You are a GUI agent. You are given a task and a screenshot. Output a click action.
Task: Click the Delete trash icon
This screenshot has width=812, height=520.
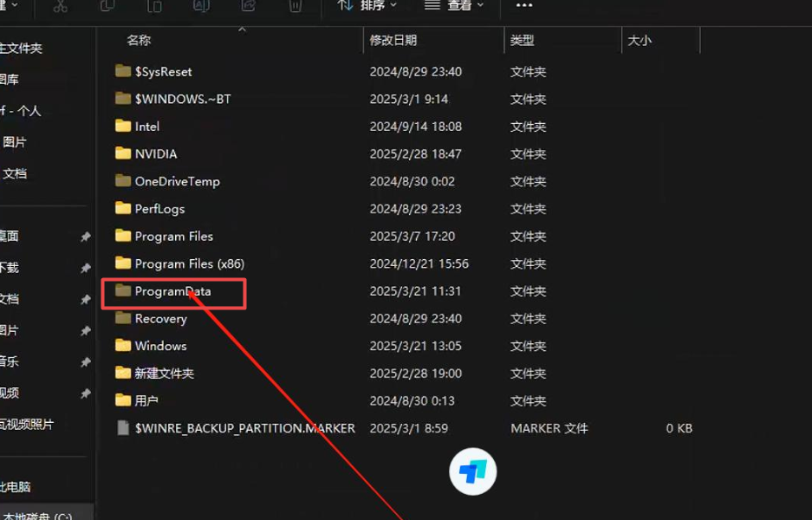[x=296, y=5]
